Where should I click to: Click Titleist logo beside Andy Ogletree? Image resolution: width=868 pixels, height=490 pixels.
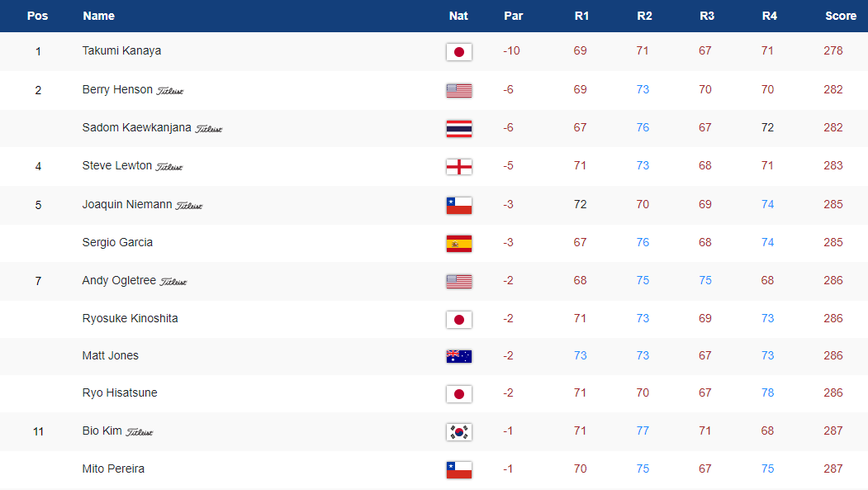(173, 282)
